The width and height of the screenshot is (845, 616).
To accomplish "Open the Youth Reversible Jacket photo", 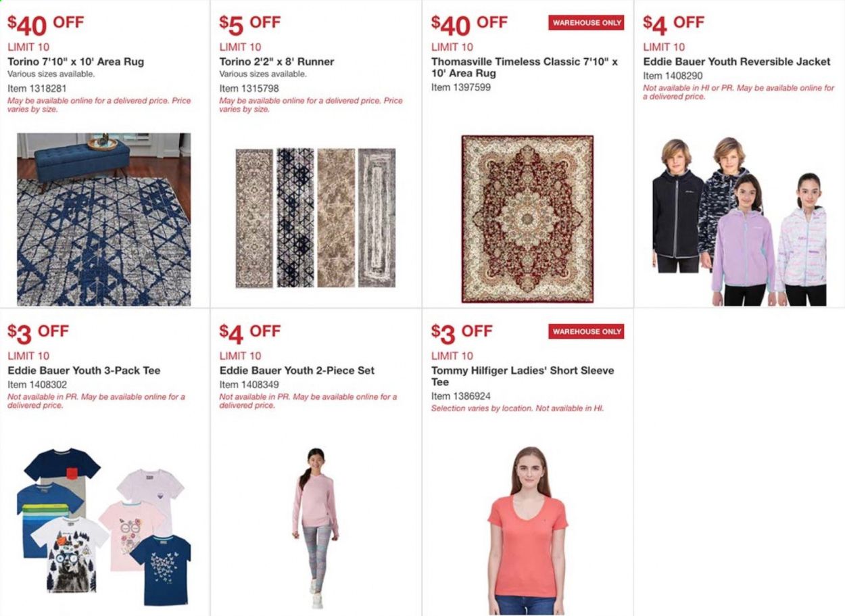I will click(739, 222).
